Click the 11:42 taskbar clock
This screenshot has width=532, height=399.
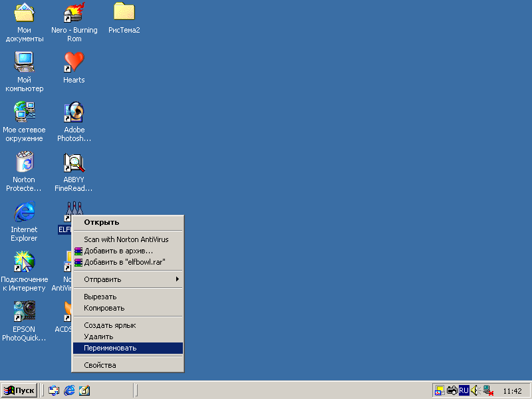click(x=512, y=391)
